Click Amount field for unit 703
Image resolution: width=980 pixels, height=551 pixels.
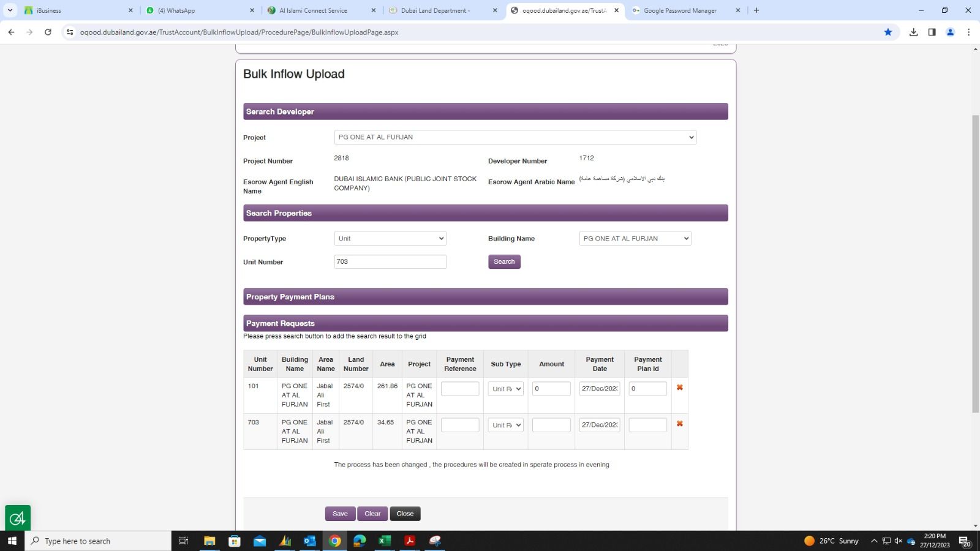(551, 425)
